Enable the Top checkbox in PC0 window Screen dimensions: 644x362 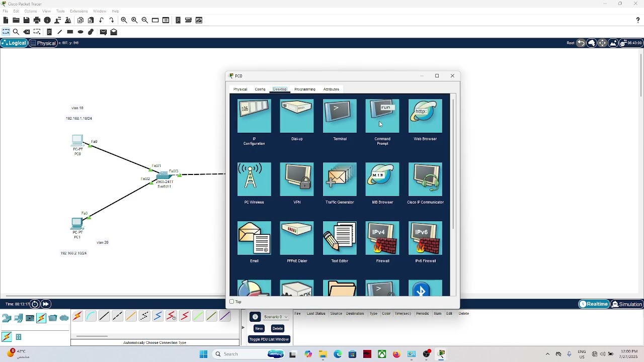232,302
